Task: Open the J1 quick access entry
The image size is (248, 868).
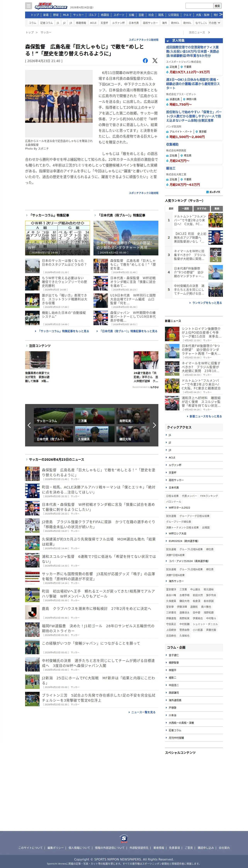Action: tap(194, 435)
